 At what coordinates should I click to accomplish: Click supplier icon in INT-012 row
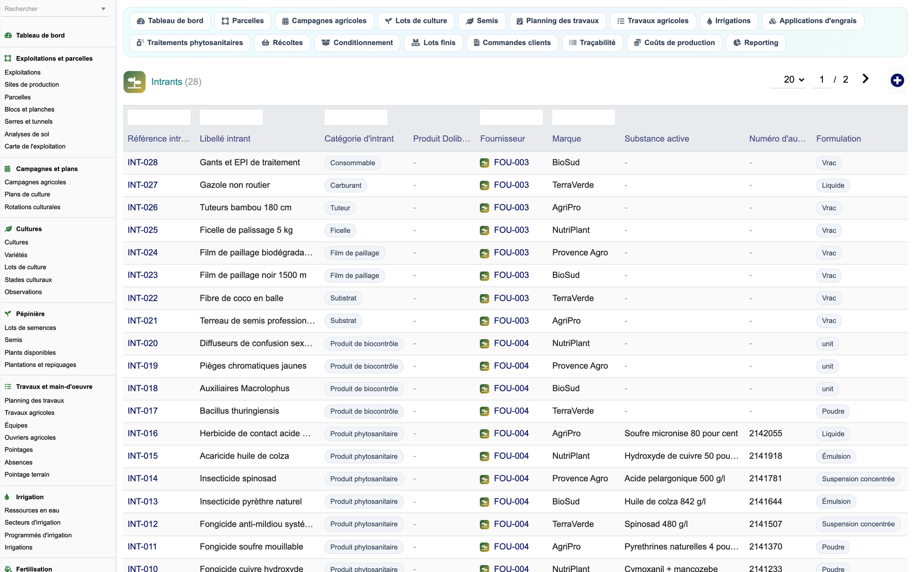tap(484, 524)
